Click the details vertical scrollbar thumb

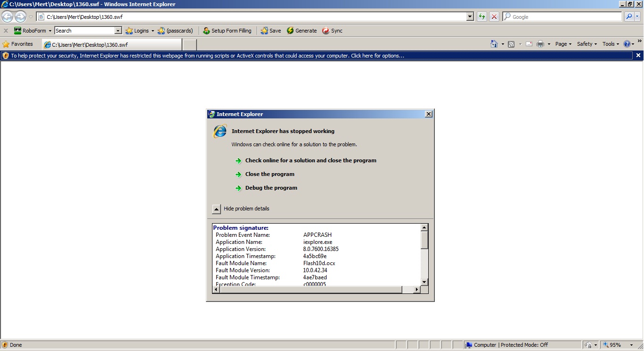click(x=424, y=240)
